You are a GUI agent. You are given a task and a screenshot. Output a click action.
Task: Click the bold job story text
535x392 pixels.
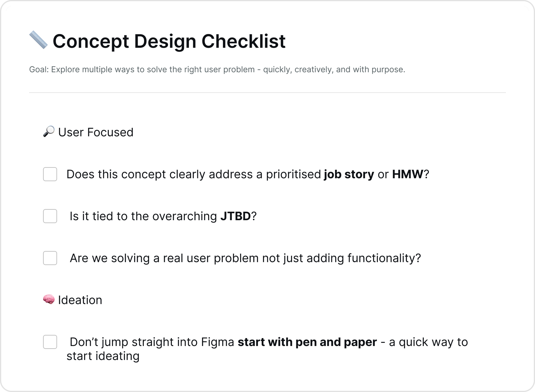349,174
